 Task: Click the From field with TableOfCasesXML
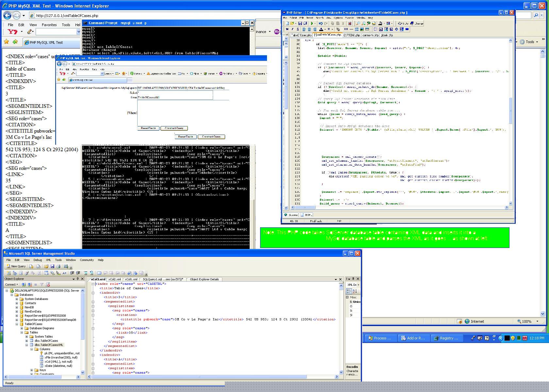pos(175,97)
